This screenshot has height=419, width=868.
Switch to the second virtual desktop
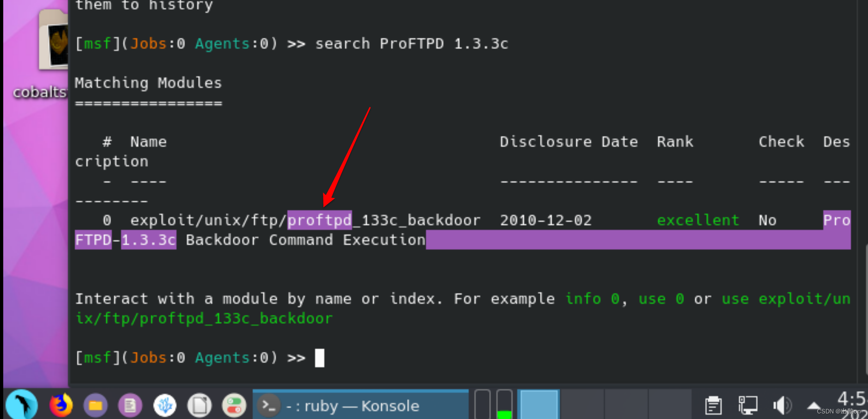coord(582,405)
